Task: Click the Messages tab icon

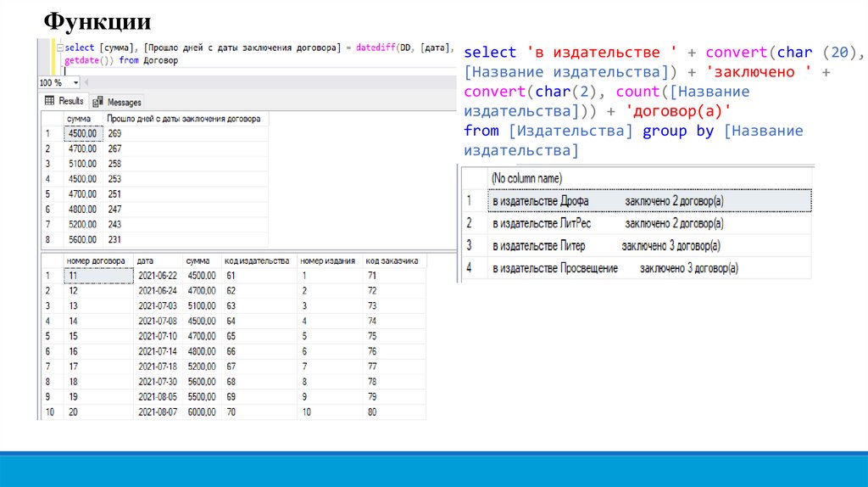Action: (98, 102)
